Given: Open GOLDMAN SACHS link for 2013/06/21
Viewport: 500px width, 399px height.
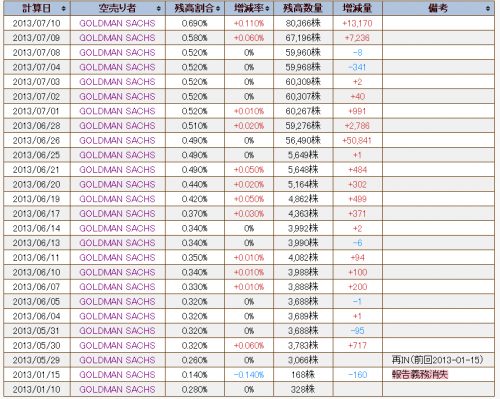Looking at the screenshot, I should tap(117, 170).
